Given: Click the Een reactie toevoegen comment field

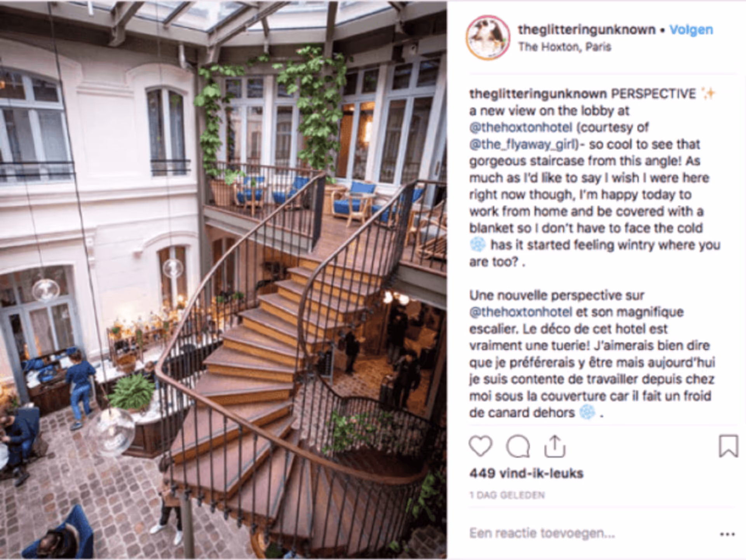Looking at the screenshot, I should click(542, 534).
